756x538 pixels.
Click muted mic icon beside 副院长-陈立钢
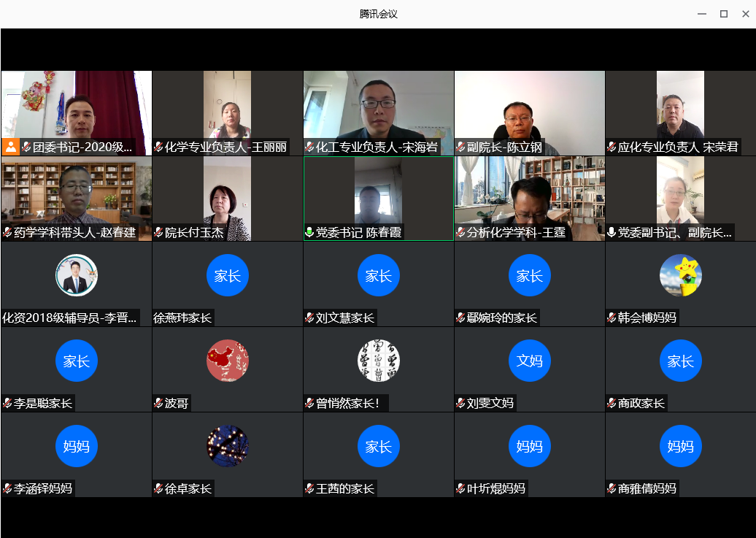460,147
